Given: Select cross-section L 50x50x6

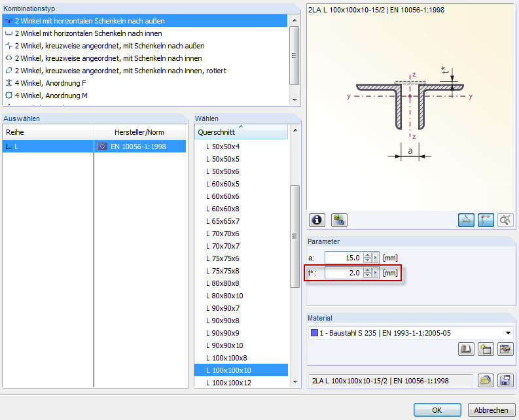Looking at the screenshot, I should point(241,171).
